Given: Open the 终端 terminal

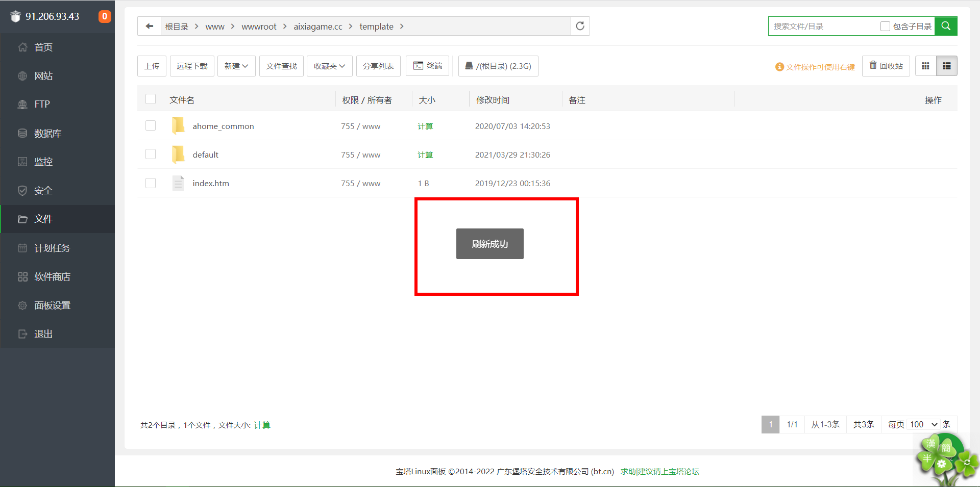Looking at the screenshot, I should click(428, 66).
